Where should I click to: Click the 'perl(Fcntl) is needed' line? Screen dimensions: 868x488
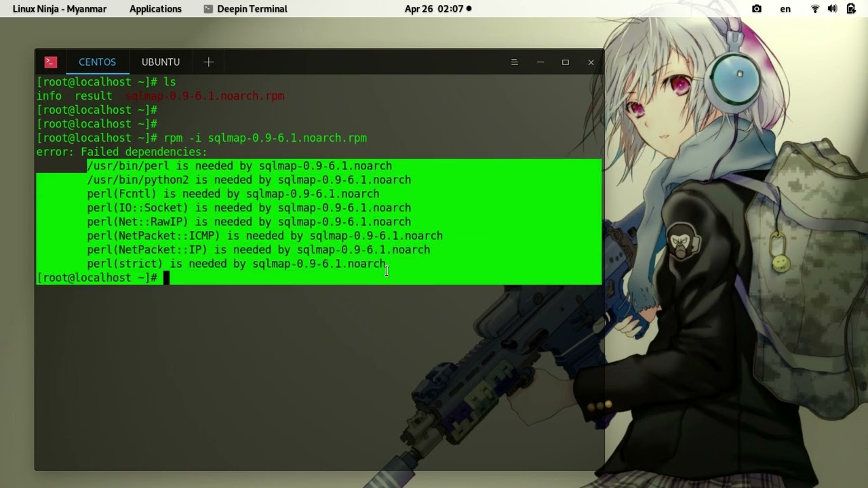233,194
